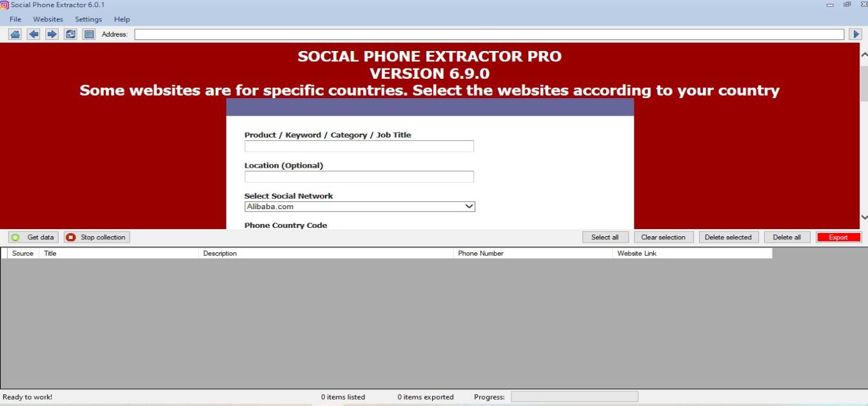Click the 'Phone Country Code' label
This screenshot has height=406, width=868.
coord(286,225)
